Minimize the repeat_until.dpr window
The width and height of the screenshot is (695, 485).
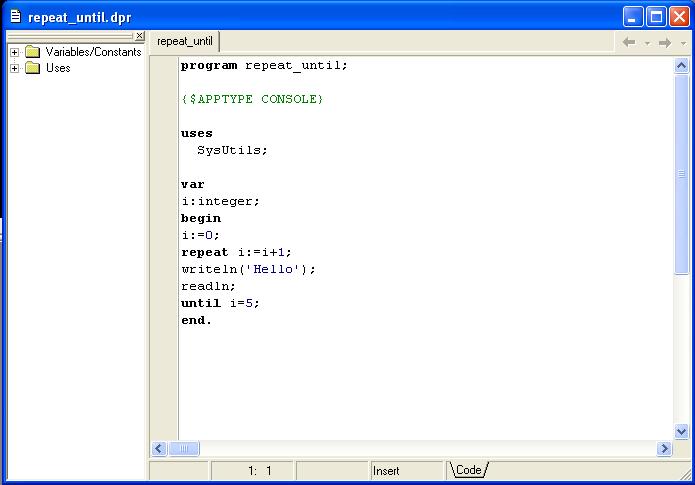(x=633, y=17)
